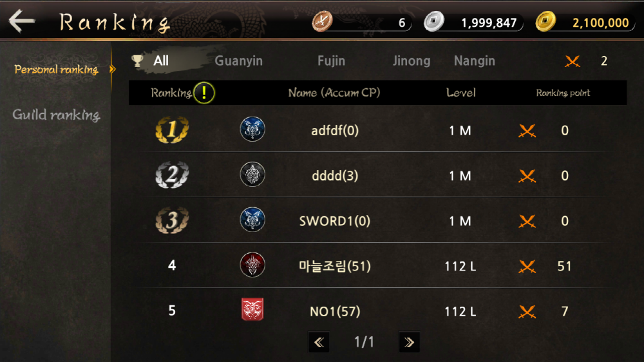Open Guild ranking section

[x=56, y=115]
